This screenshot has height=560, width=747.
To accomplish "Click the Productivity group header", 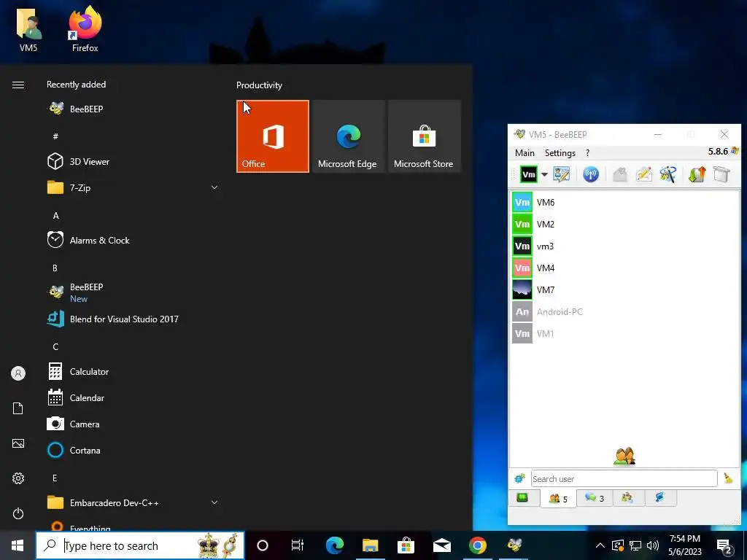I will [x=259, y=85].
